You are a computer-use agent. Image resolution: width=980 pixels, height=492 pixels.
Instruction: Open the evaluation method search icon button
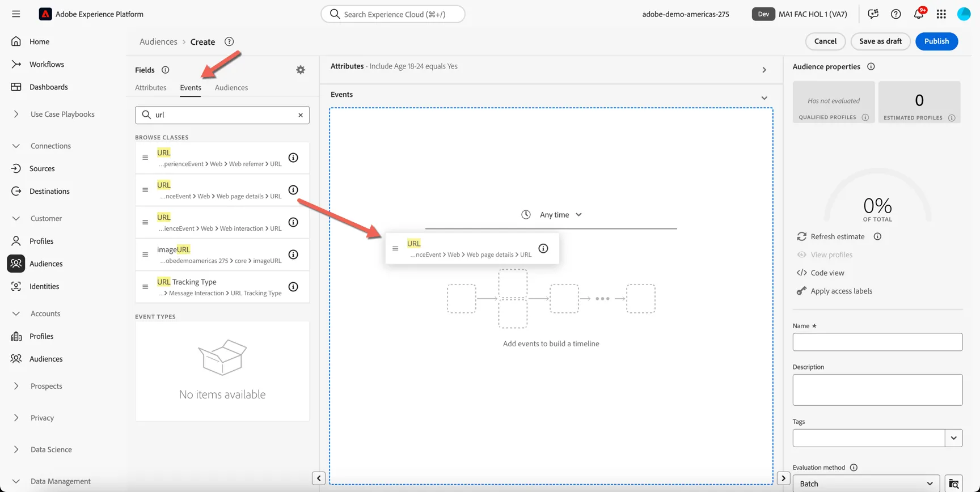954,483
